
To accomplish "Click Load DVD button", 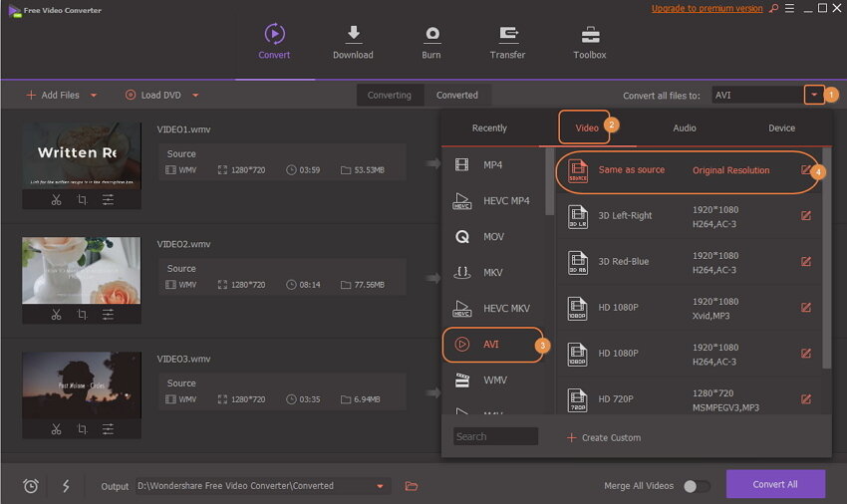I will pos(152,95).
